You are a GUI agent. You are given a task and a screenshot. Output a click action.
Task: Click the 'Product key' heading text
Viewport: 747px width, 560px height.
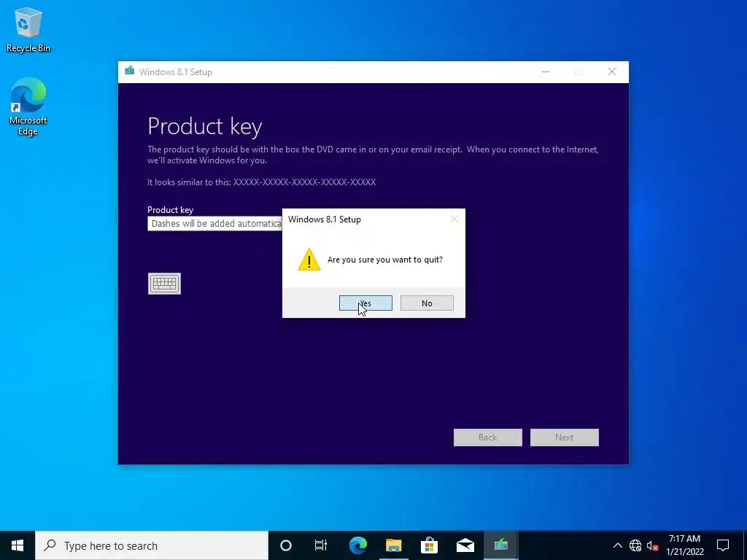point(205,127)
